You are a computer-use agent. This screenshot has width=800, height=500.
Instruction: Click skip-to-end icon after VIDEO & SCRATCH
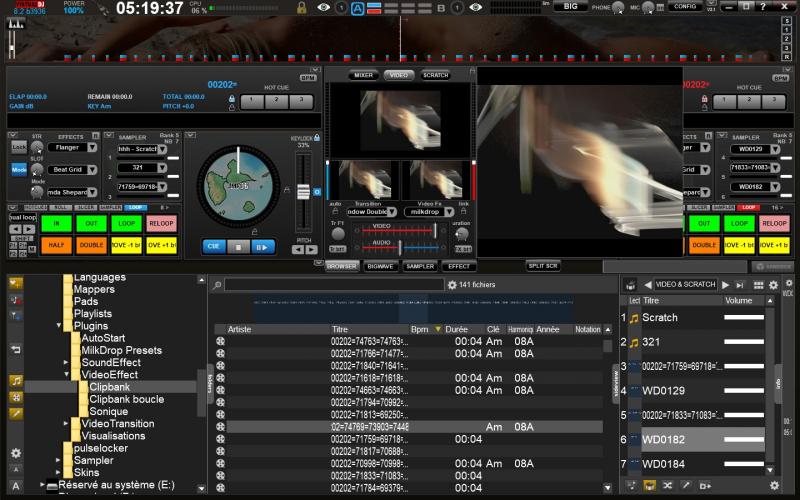pyautogui.click(x=740, y=285)
